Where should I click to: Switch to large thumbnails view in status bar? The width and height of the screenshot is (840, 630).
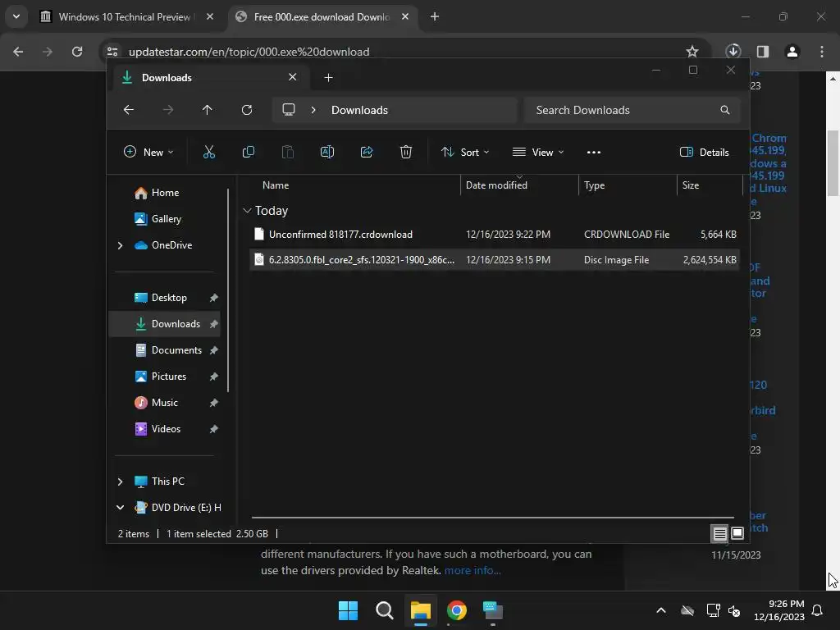pyautogui.click(x=737, y=533)
